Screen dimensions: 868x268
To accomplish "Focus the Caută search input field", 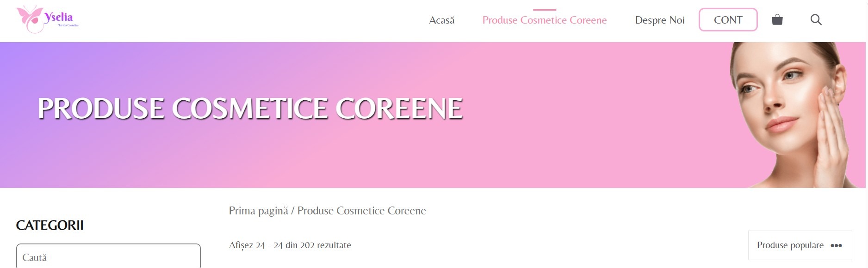I will pyautogui.click(x=108, y=257).
